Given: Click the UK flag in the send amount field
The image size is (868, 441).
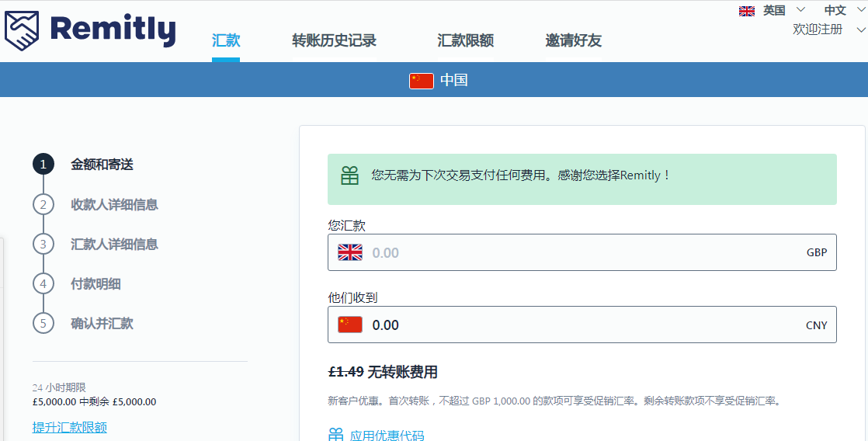Looking at the screenshot, I should click(x=350, y=252).
